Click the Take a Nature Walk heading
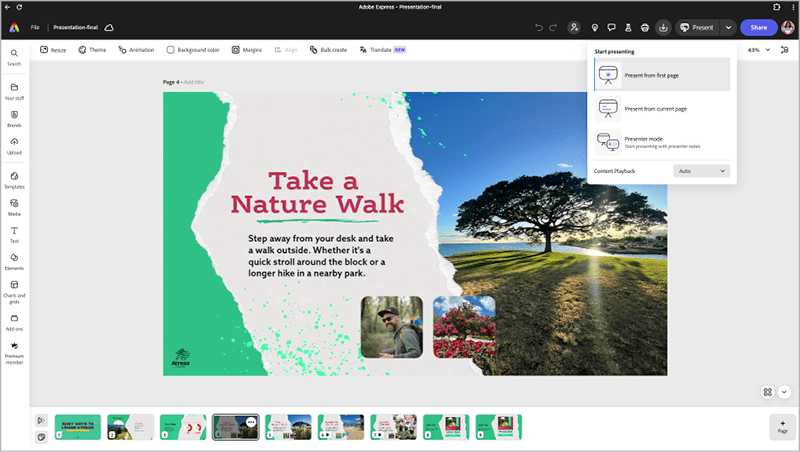 [x=317, y=193]
